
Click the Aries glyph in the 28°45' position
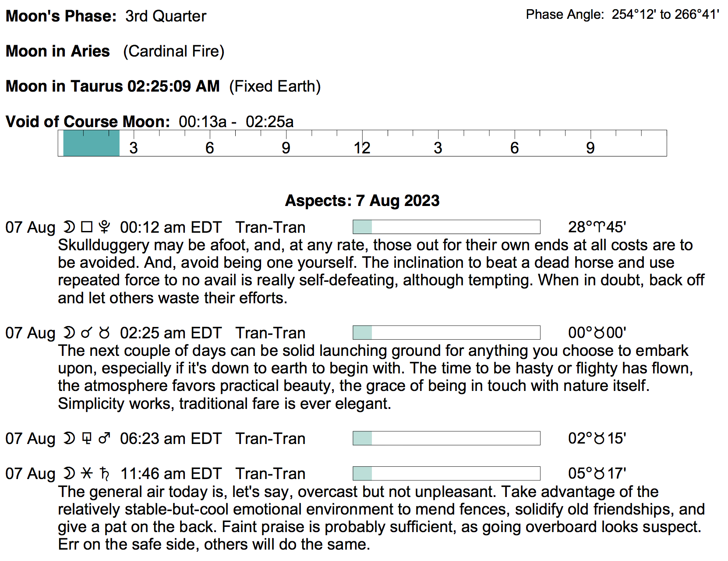tap(599, 227)
